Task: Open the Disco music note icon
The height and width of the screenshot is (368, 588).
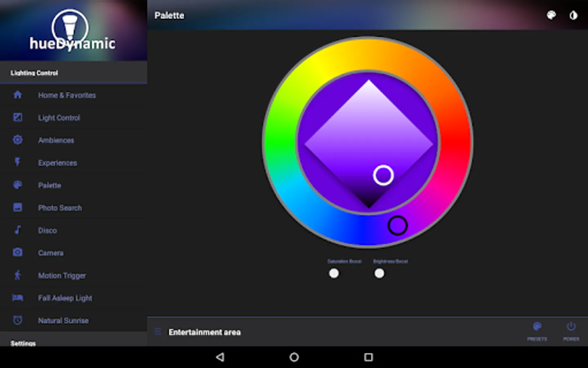Action: [18, 230]
